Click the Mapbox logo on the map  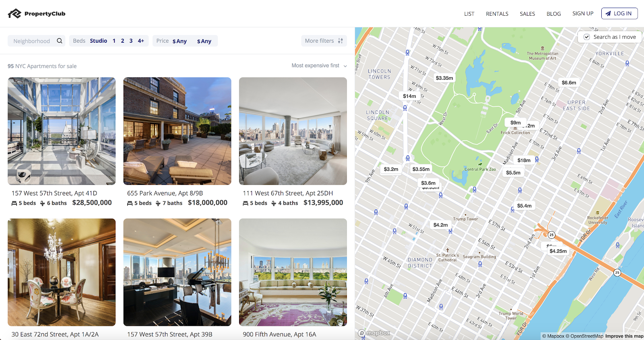tap(374, 333)
